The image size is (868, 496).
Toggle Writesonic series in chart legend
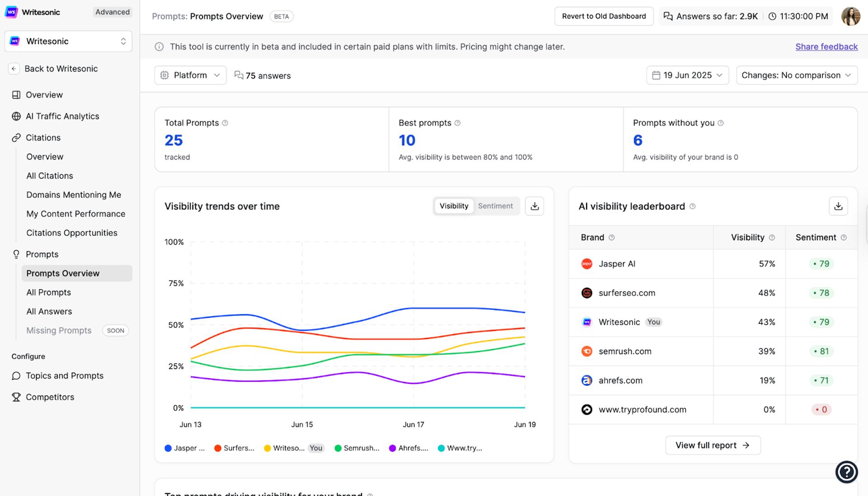click(x=294, y=448)
